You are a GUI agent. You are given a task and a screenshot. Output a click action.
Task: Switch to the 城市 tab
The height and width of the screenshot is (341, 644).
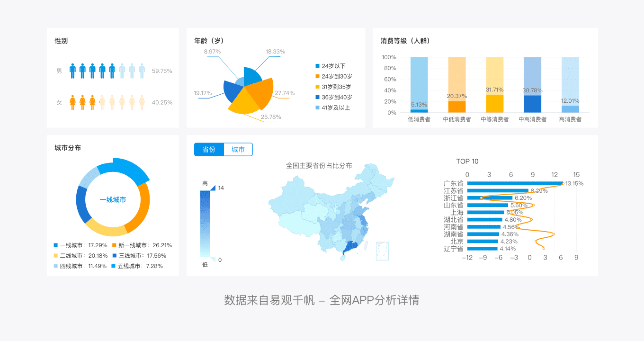click(x=238, y=149)
